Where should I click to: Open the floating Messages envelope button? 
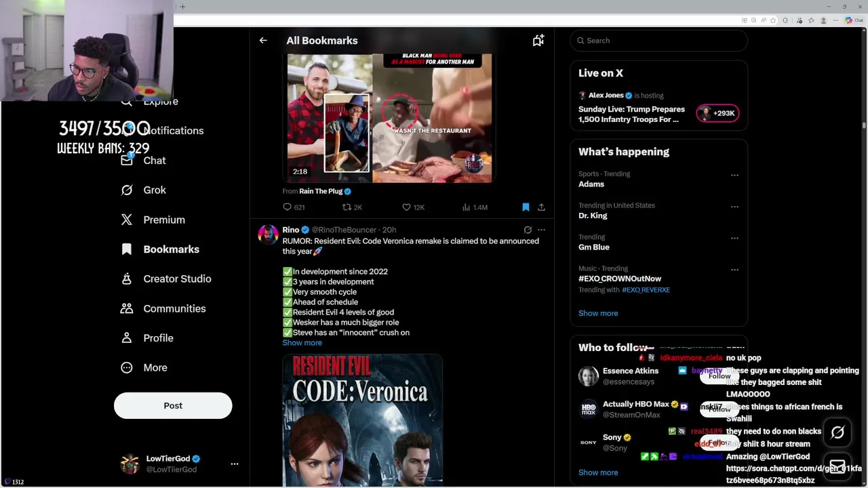[837, 467]
